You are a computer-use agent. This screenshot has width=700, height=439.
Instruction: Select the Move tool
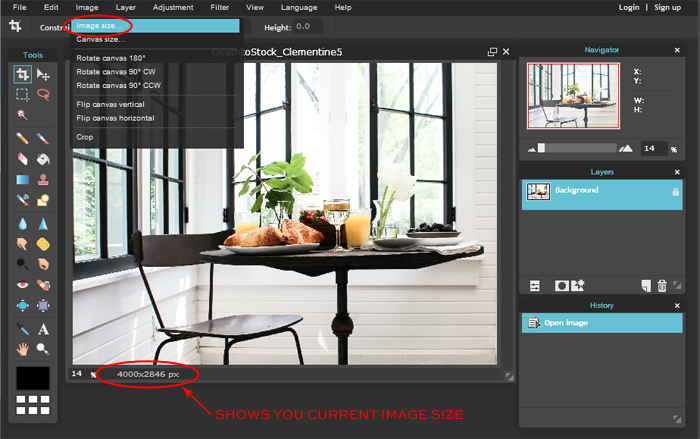point(43,74)
